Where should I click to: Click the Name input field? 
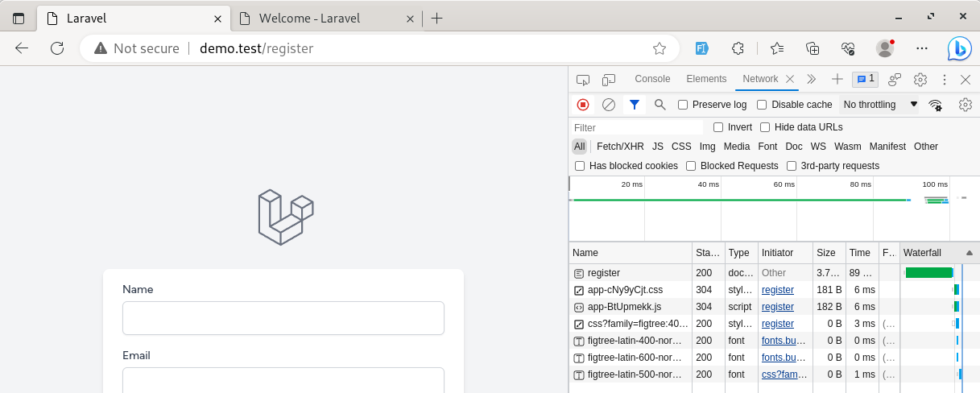[283, 318]
